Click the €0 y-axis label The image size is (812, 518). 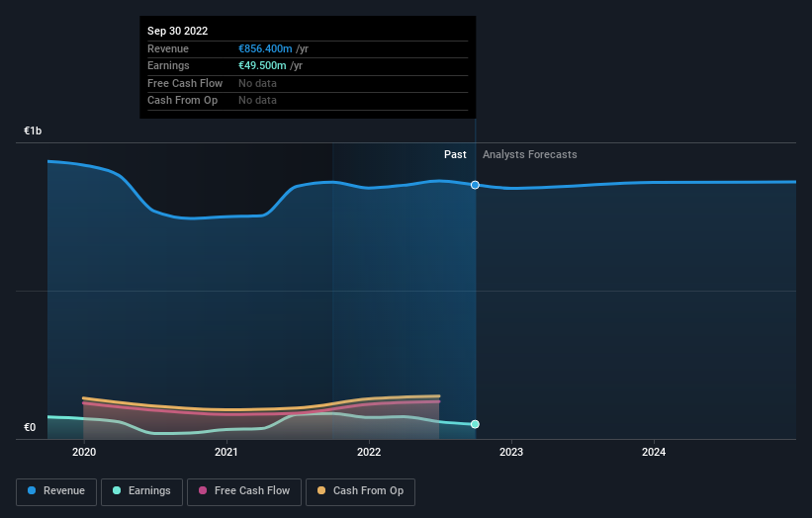click(30, 427)
